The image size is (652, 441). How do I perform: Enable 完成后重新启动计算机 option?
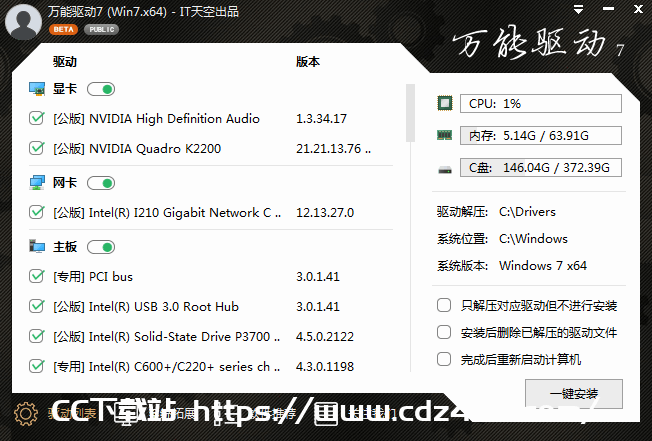coord(444,359)
